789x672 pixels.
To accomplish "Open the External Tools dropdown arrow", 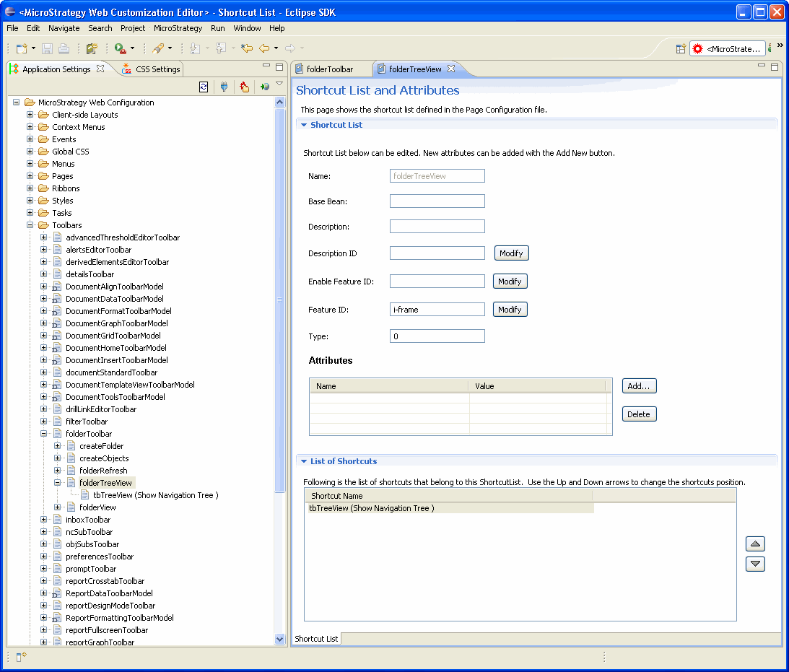I will [132, 48].
